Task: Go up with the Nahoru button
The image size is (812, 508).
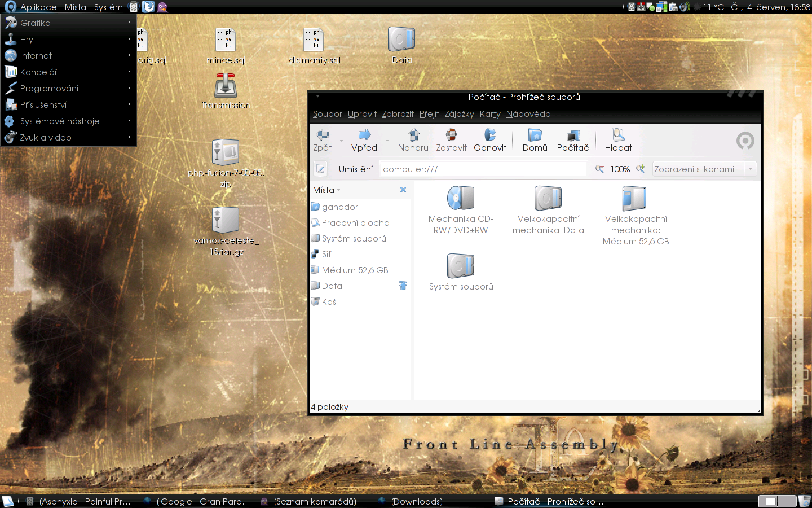Action: click(x=413, y=140)
